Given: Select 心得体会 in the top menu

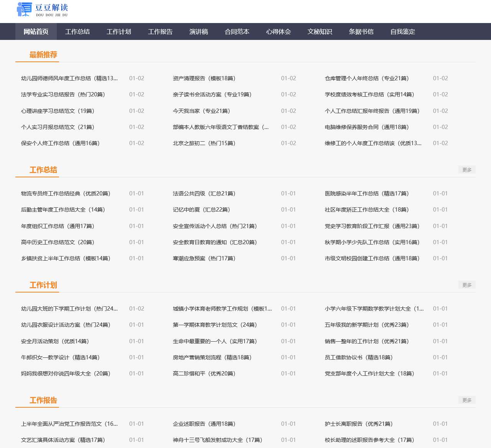Looking at the screenshot, I should tap(278, 31).
